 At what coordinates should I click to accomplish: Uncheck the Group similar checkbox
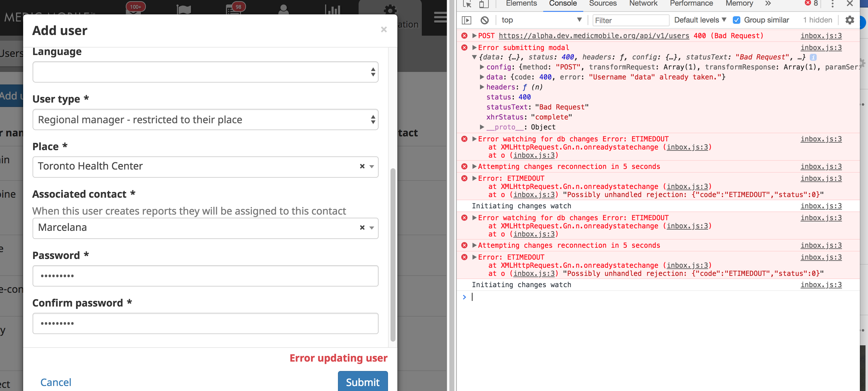pos(736,20)
